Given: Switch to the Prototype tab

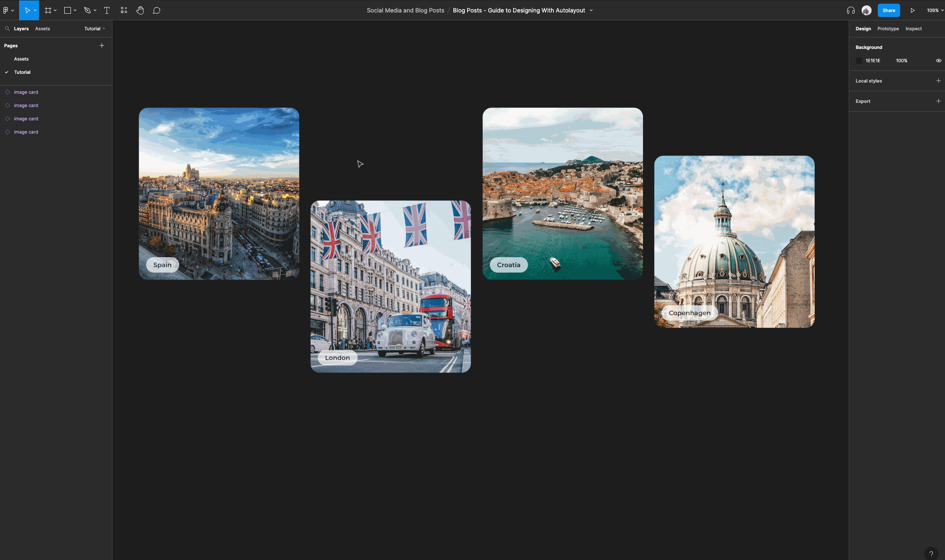Looking at the screenshot, I should [x=888, y=29].
